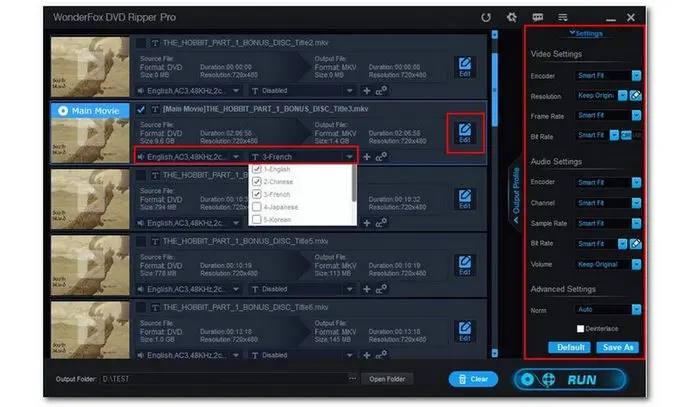Add subtitle plus icon for Title2.mkv
700x407 pixels.
(367, 91)
